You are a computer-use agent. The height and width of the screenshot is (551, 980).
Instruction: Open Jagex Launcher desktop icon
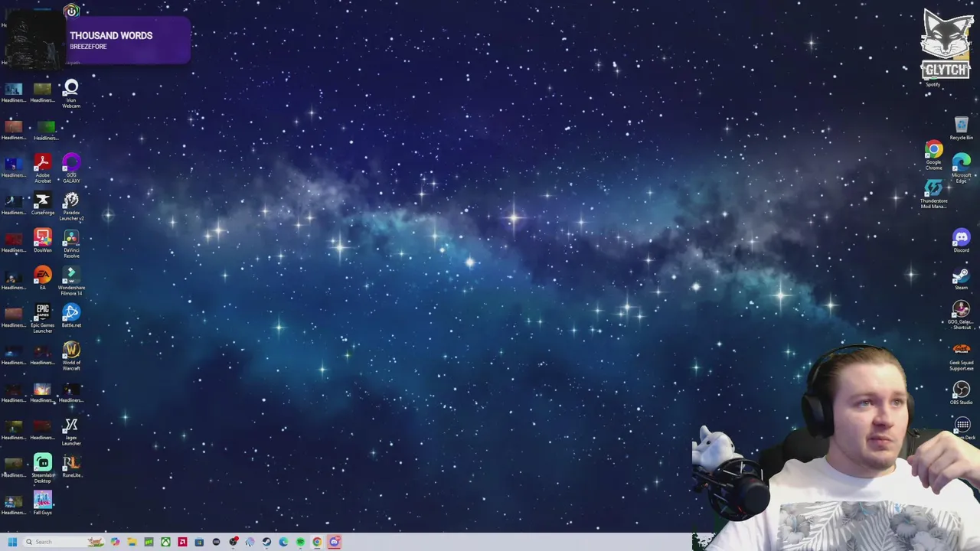click(71, 432)
